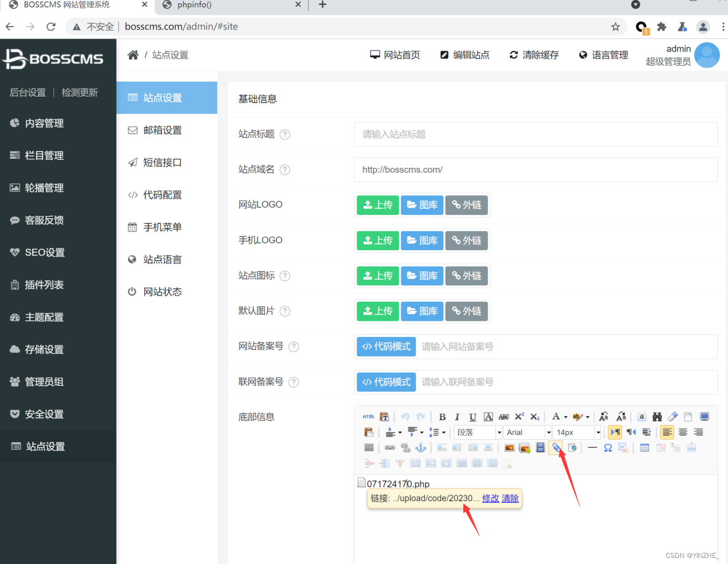The width and height of the screenshot is (728, 564).
Task: Open multiple image upload dialog
Action: coord(525,447)
